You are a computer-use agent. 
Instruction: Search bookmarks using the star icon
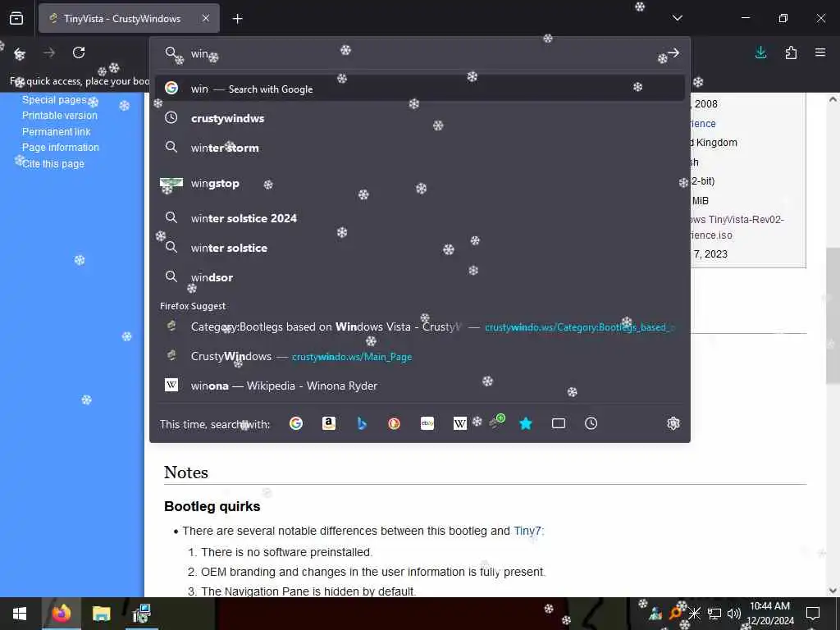pos(526,424)
